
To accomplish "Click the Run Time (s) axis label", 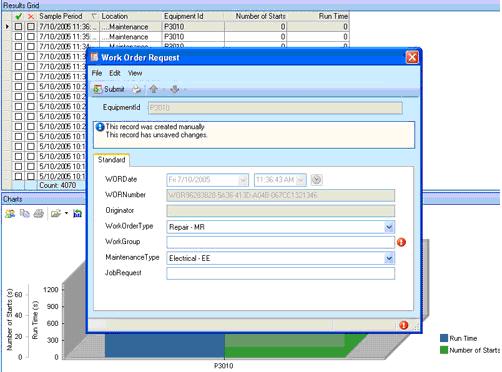I will 35,320.
